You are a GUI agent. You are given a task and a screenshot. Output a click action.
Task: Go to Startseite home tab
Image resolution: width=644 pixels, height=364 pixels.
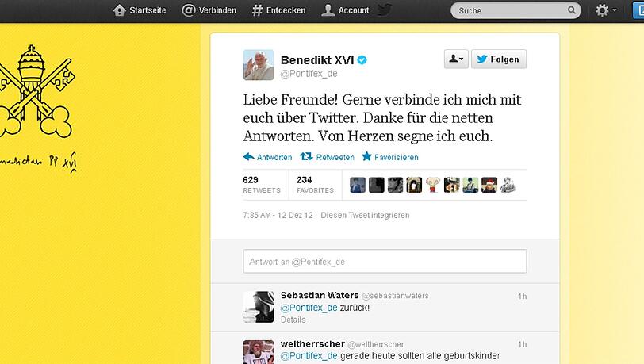pos(140,10)
